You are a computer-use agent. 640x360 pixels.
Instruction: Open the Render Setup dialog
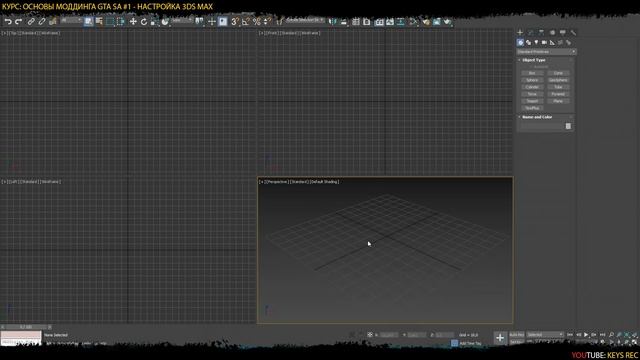tap(426, 21)
